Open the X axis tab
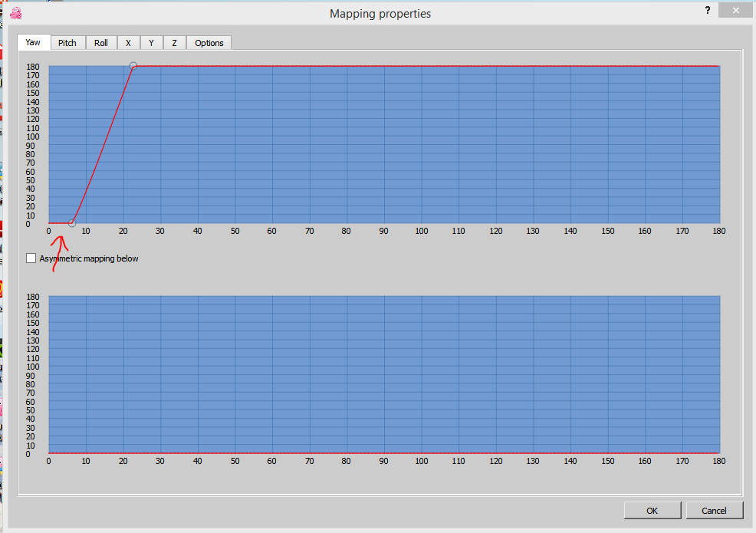This screenshot has height=533, width=756. tap(128, 43)
